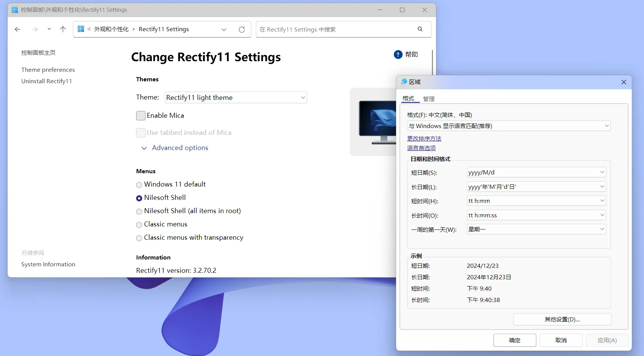Open the 更改排序方法 link
This screenshot has width=644, height=356.
pyautogui.click(x=424, y=139)
